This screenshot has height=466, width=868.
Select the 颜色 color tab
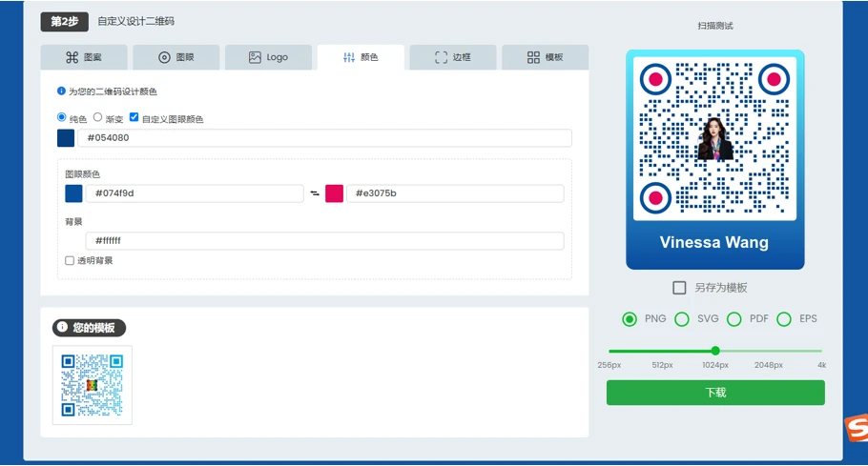(361, 57)
